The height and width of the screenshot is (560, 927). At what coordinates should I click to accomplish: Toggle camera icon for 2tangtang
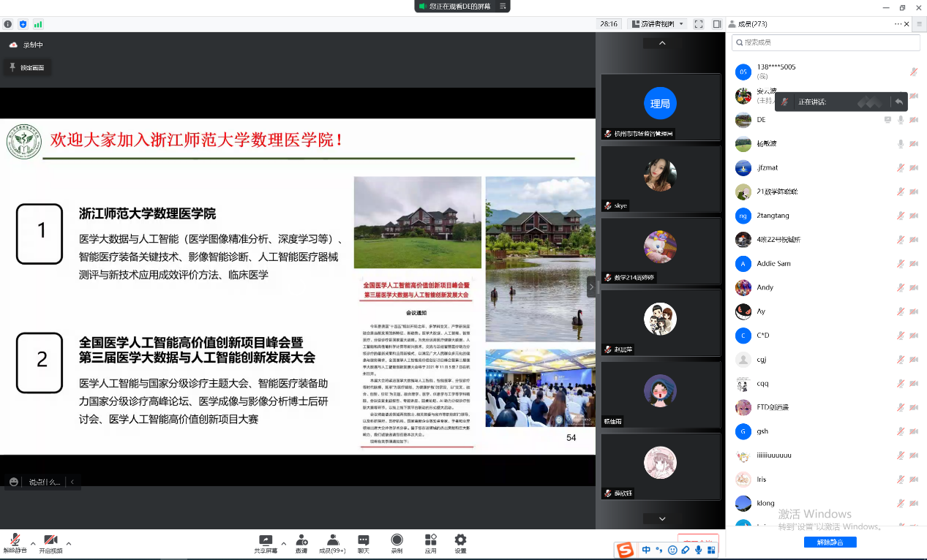click(x=914, y=216)
